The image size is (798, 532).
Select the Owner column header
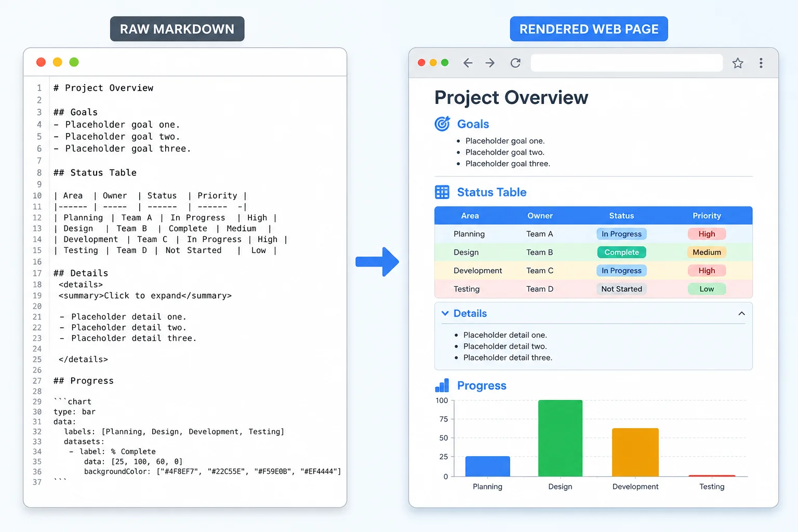[x=540, y=216]
